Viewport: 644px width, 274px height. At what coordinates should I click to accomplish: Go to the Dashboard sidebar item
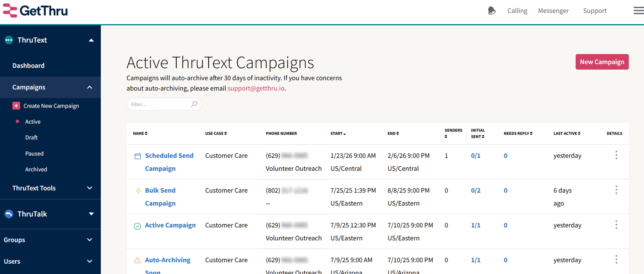(x=28, y=66)
